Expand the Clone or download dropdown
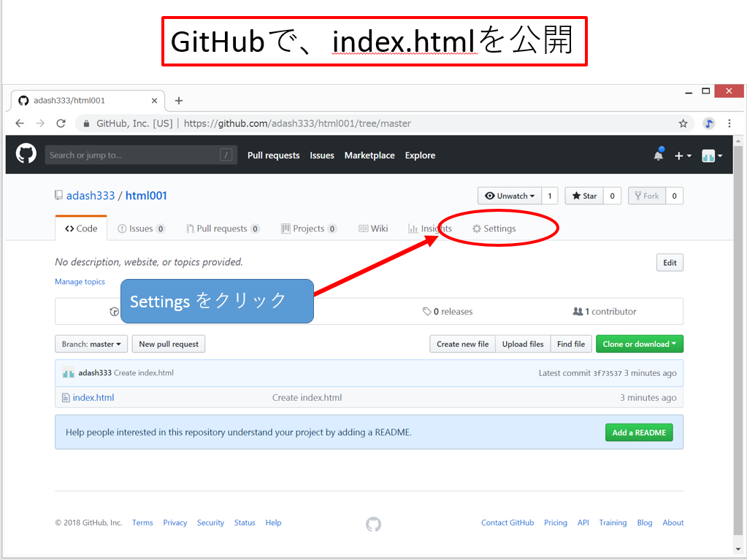The width and height of the screenshot is (747, 560). pyautogui.click(x=639, y=344)
